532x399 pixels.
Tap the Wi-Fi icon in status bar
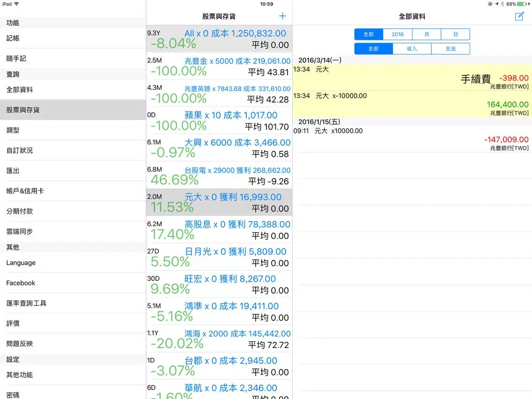pos(16,4)
